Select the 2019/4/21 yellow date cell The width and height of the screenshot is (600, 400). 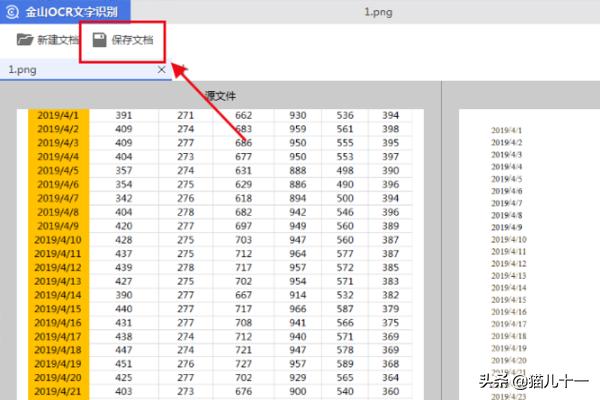58,393
